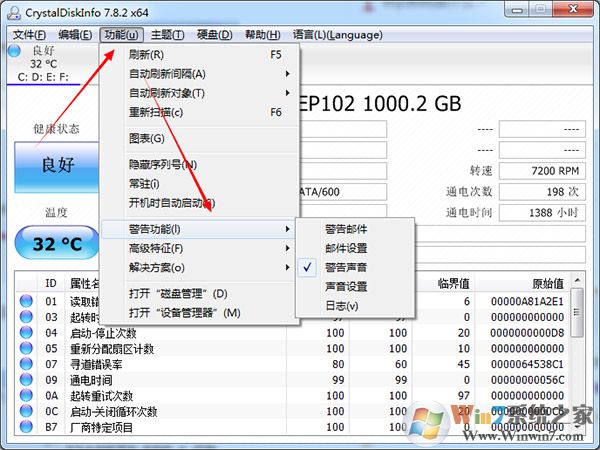Viewport: 600px width, 450px height.
Task: Click the 7200 RPM 转速 field
Action: (x=542, y=171)
